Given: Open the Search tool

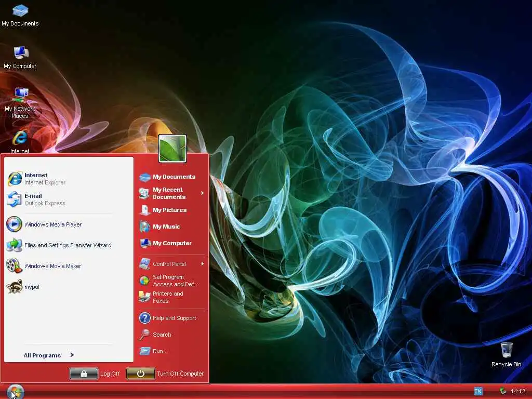Looking at the screenshot, I should [155, 335].
